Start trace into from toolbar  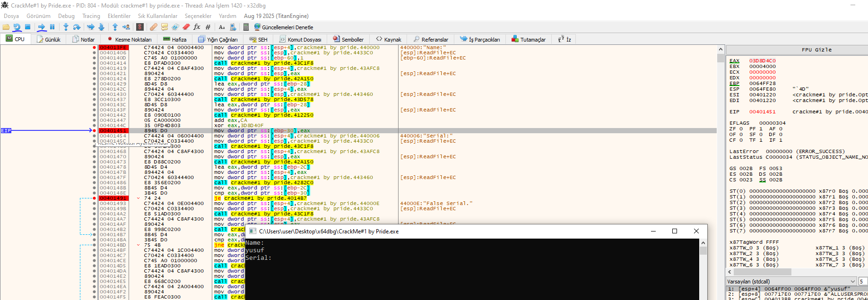[91, 27]
